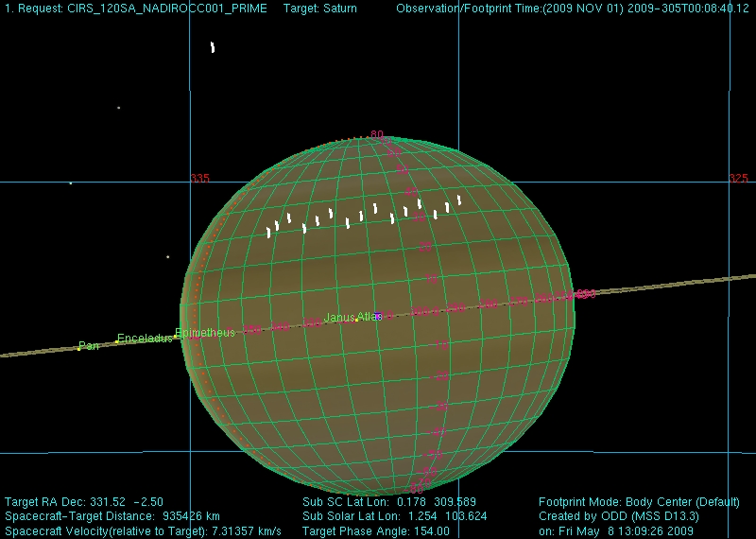756x539 pixels.
Task: Click the 80 latitude label atop Saturn
Action: tap(376, 135)
